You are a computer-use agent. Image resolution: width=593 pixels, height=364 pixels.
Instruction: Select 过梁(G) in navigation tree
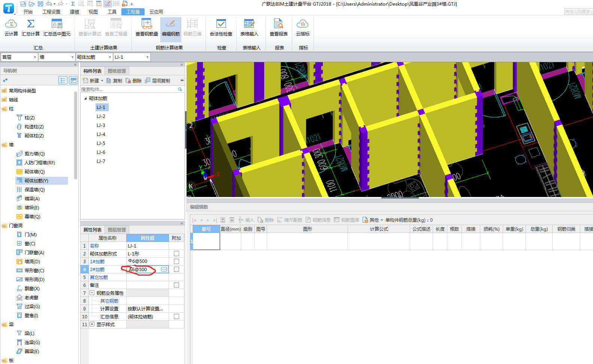pos(32,306)
